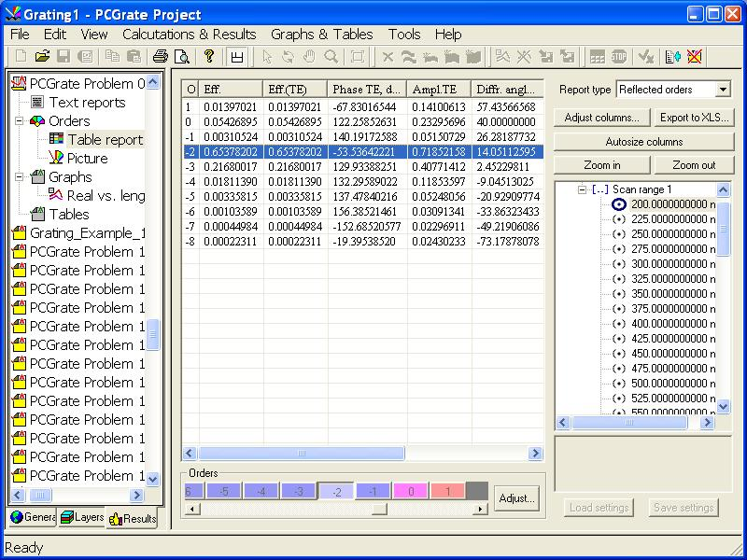Image resolution: width=747 pixels, height=560 pixels.
Task: Open the Graphs & Tables menu
Action: 321,35
